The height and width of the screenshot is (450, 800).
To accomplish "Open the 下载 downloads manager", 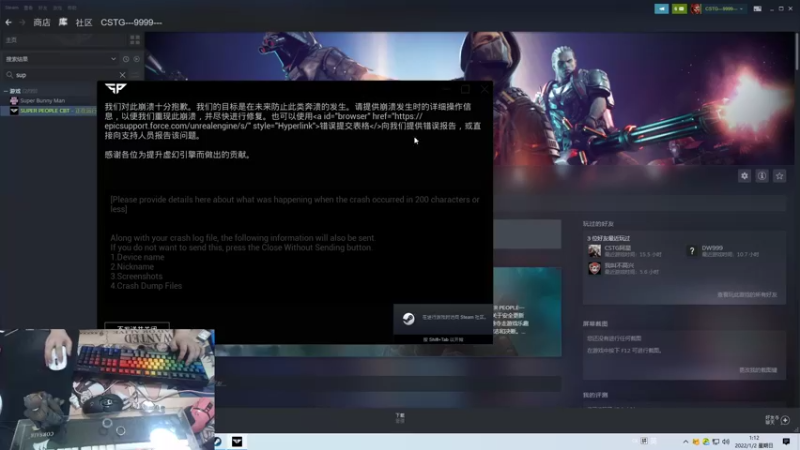I will click(x=400, y=418).
